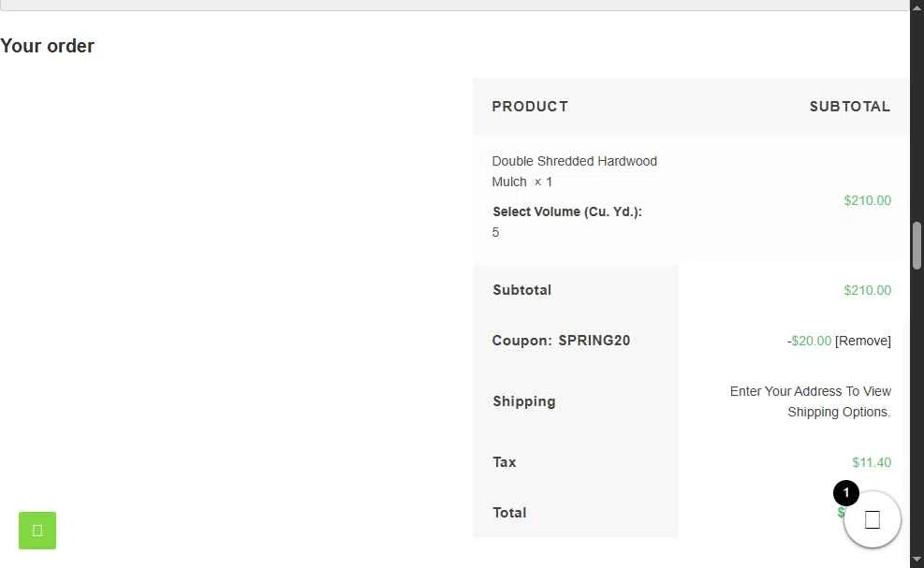Click Enter Your Address To View Shipping Options text
Image resolution: width=924 pixels, height=568 pixels.
(811, 401)
